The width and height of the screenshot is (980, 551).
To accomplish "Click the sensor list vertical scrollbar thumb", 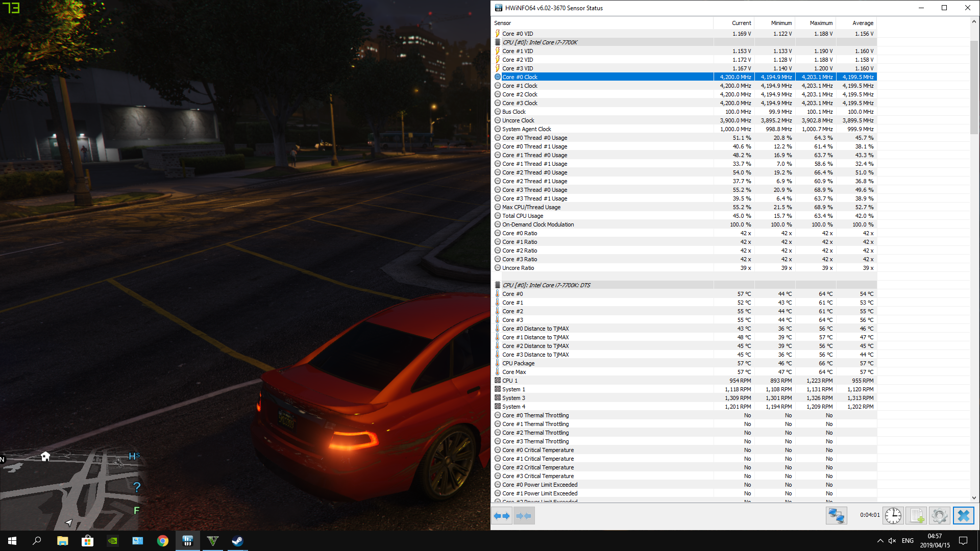I will [x=974, y=87].
